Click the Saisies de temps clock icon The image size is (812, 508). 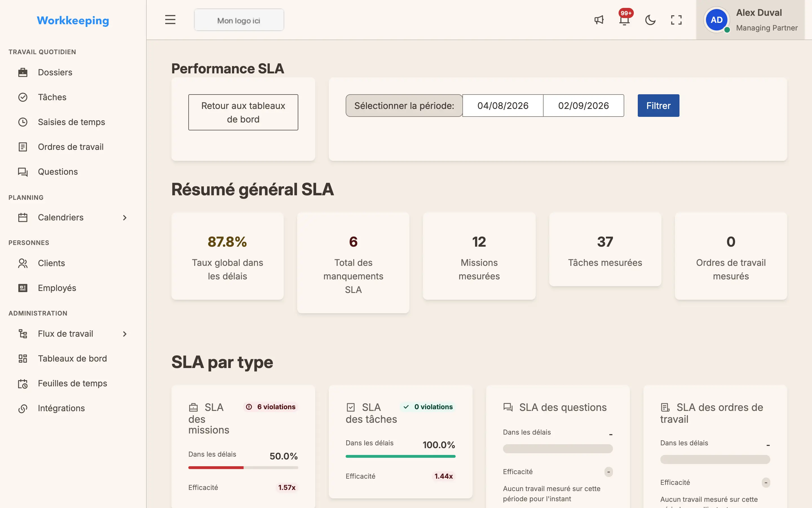click(23, 122)
